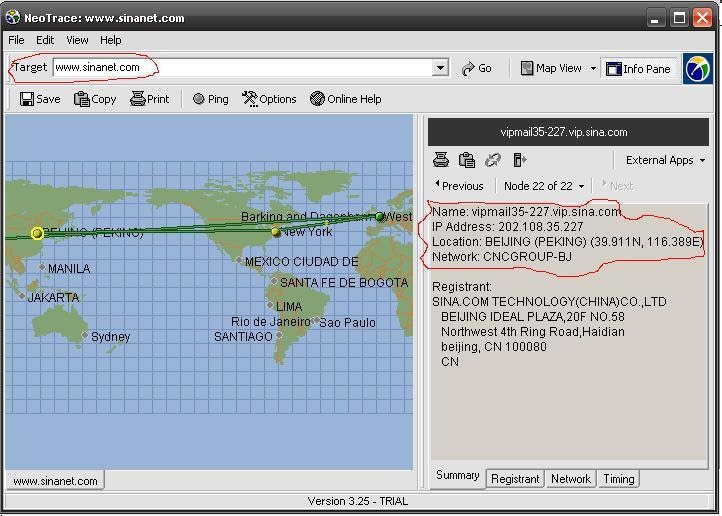Click the LIMA city label on the map
Screen dimensions: 722x516
289,306
